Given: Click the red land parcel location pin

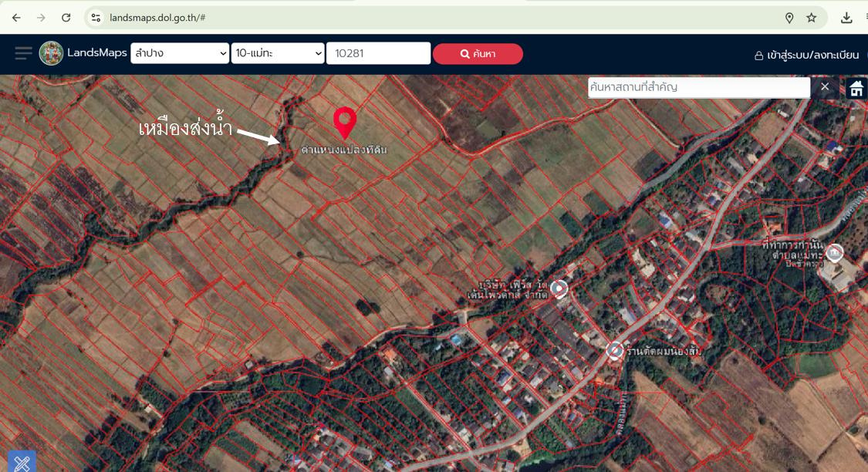Looking at the screenshot, I should click(x=344, y=123).
